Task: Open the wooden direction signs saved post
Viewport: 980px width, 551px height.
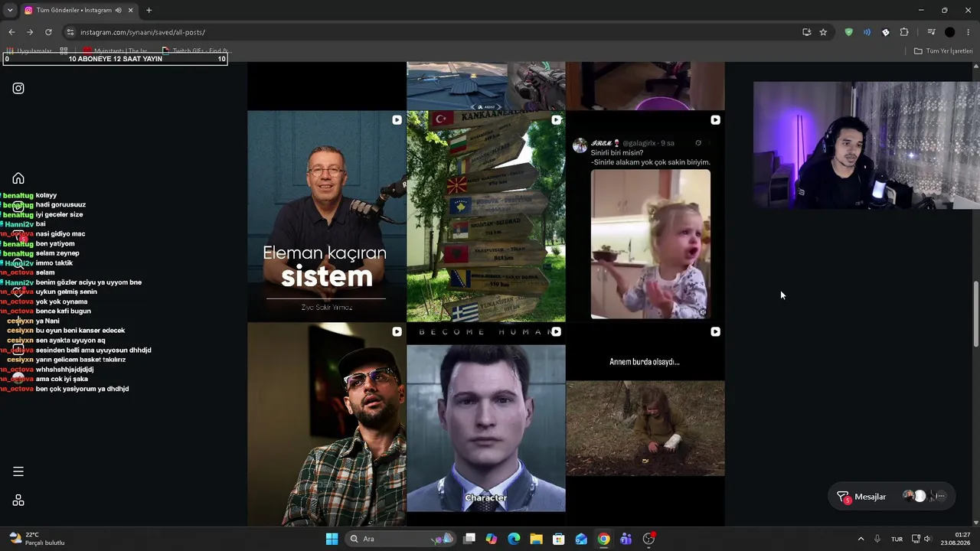Action: [x=486, y=217]
